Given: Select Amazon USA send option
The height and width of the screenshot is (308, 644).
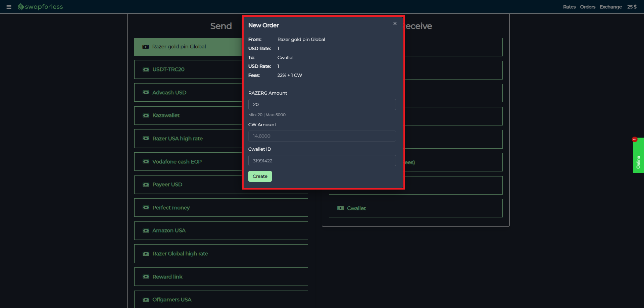Looking at the screenshot, I should [x=221, y=230].
